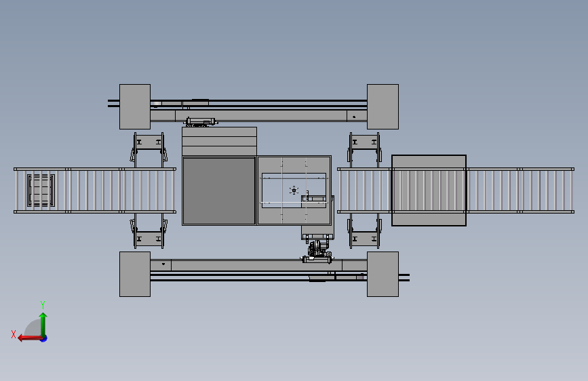
Task: Select the lower-right conveyor support stand
Action: tap(364, 231)
